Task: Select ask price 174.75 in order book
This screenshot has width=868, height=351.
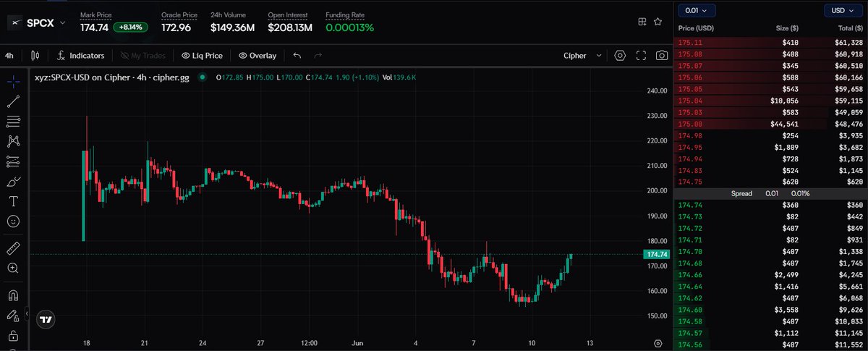Action: click(x=689, y=182)
